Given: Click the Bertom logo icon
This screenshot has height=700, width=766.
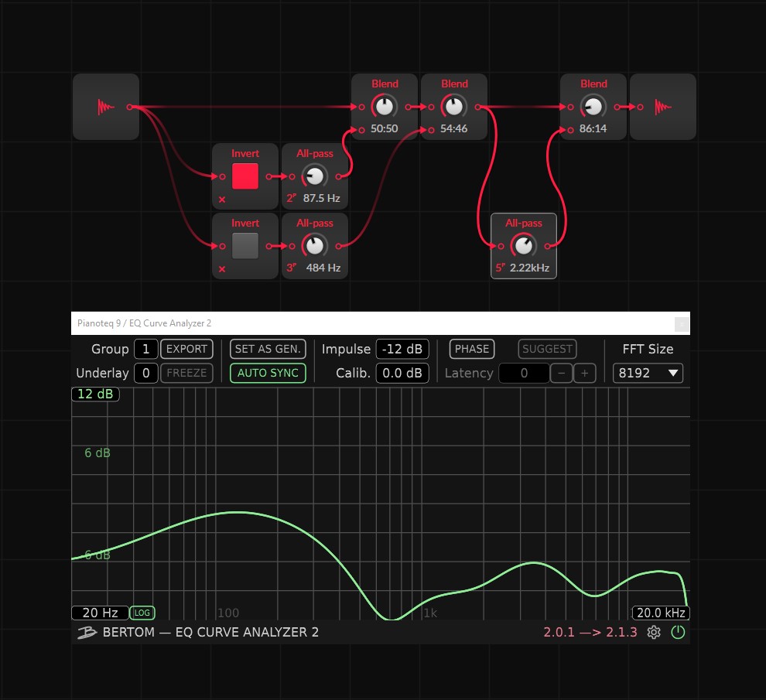Looking at the screenshot, I should click(87, 632).
